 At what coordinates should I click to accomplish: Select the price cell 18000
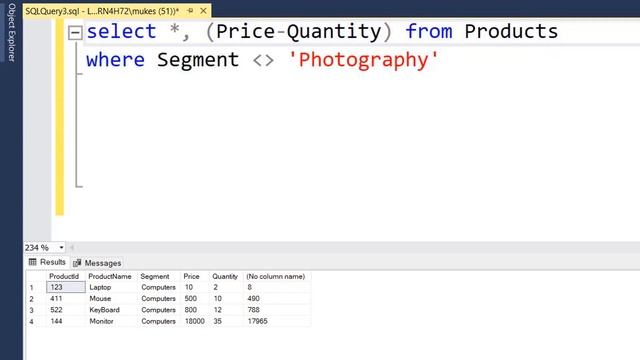click(x=195, y=321)
